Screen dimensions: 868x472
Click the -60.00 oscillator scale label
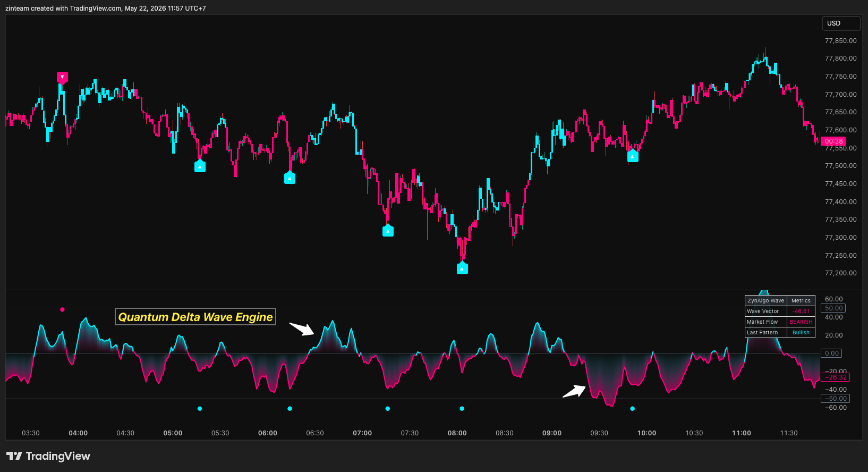[x=836, y=408]
